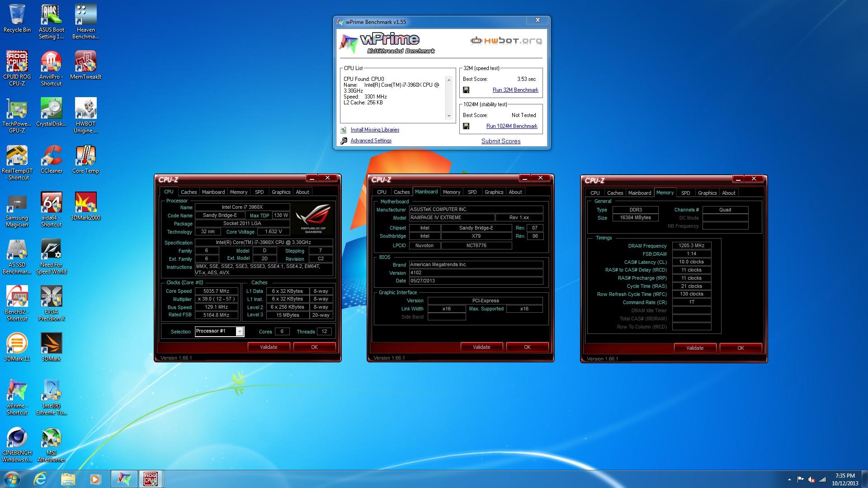The height and width of the screenshot is (488, 868).
Task: Open Windows Media Player from the taskbar
Action: (95, 479)
